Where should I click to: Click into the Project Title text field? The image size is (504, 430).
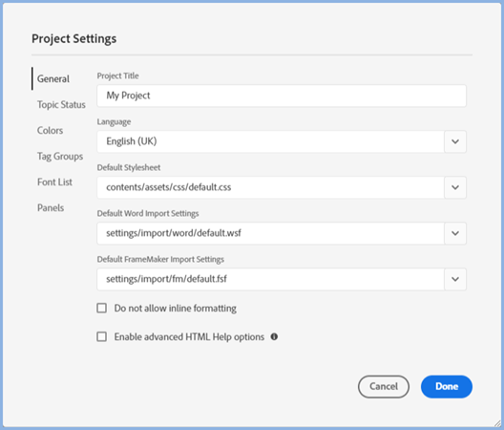click(x=282, y=96)
